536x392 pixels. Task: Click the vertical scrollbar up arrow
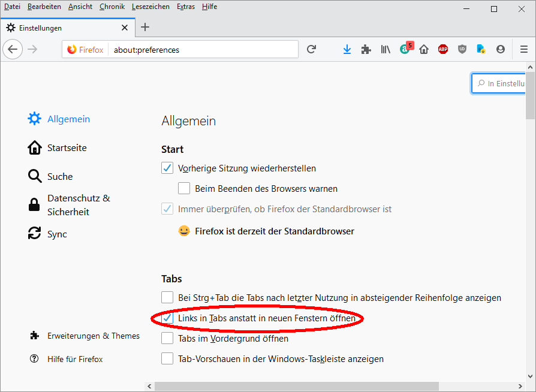[530, 67]
